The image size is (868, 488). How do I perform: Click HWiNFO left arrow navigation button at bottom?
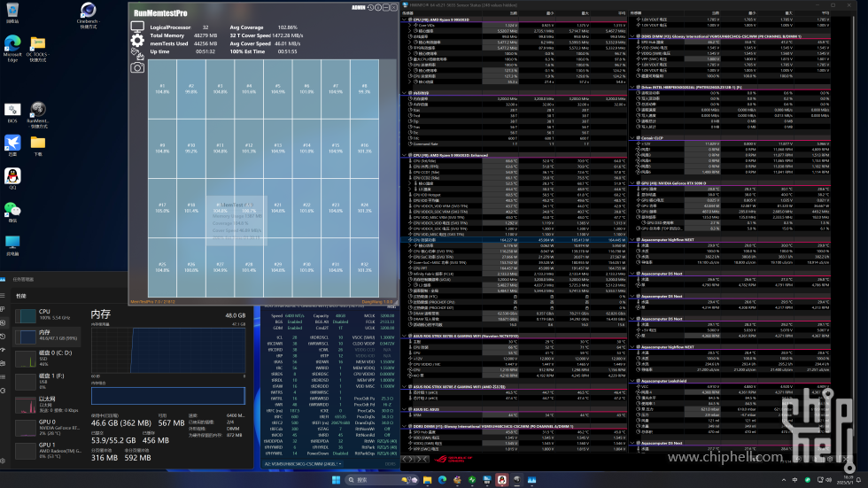click(406, 459)
